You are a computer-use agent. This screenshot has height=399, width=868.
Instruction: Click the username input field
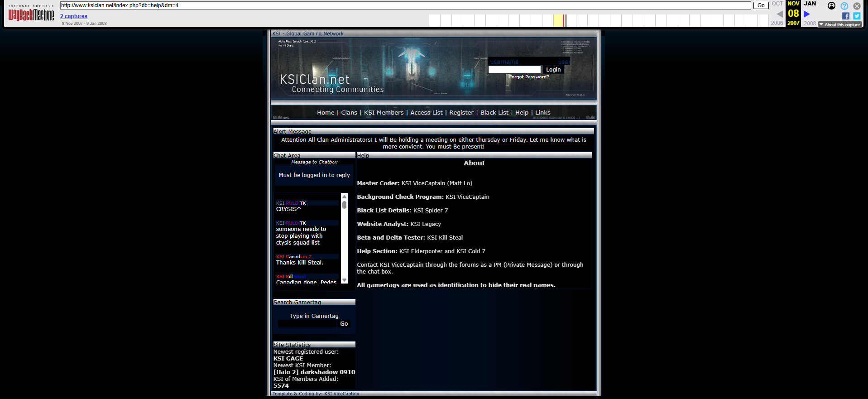click(x=514, y=70)
